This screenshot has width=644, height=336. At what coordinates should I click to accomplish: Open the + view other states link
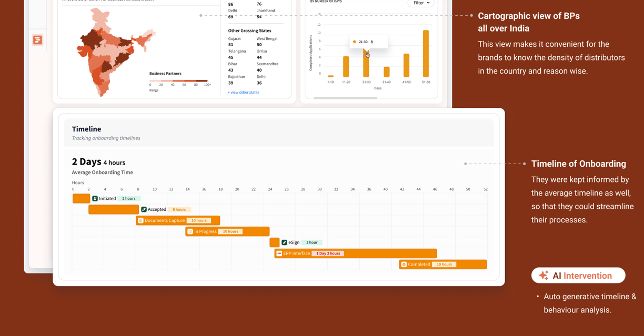pyautogui.click(x=244, y=93)
